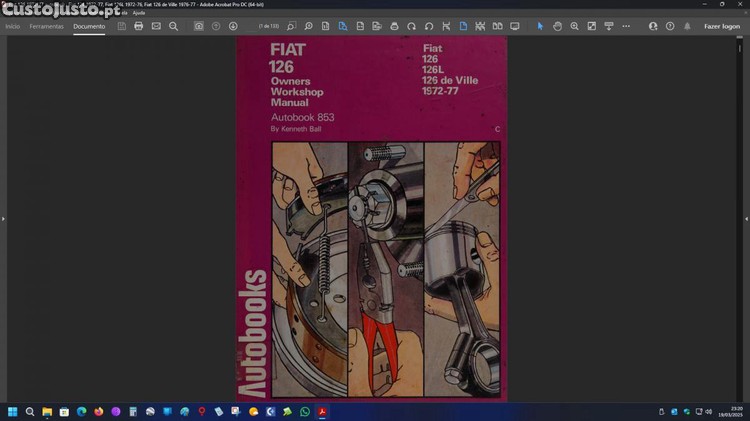Screen dimensions: 750x421
Task: Go to the previous page with the up arrow
Action: (x=216, y=26)
